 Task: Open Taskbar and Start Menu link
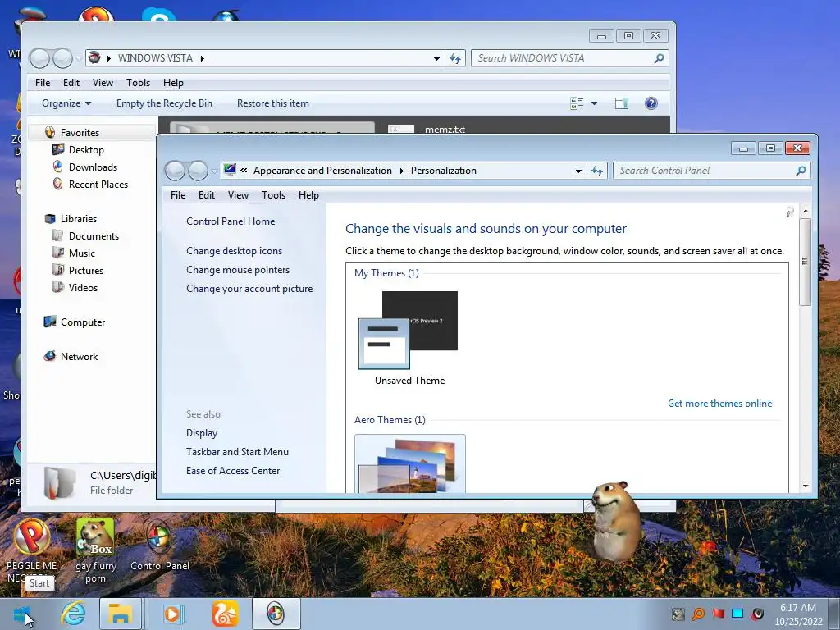tap(237, 452)
